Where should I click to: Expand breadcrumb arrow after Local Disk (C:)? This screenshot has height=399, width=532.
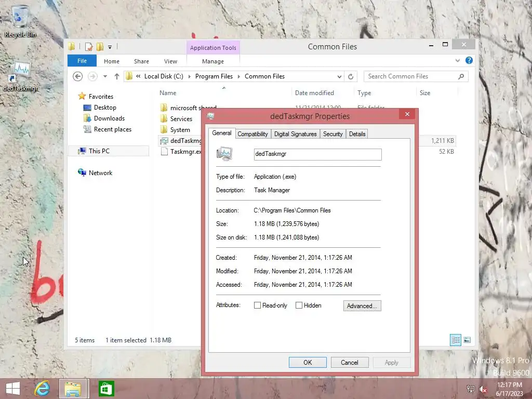(189, 77)
